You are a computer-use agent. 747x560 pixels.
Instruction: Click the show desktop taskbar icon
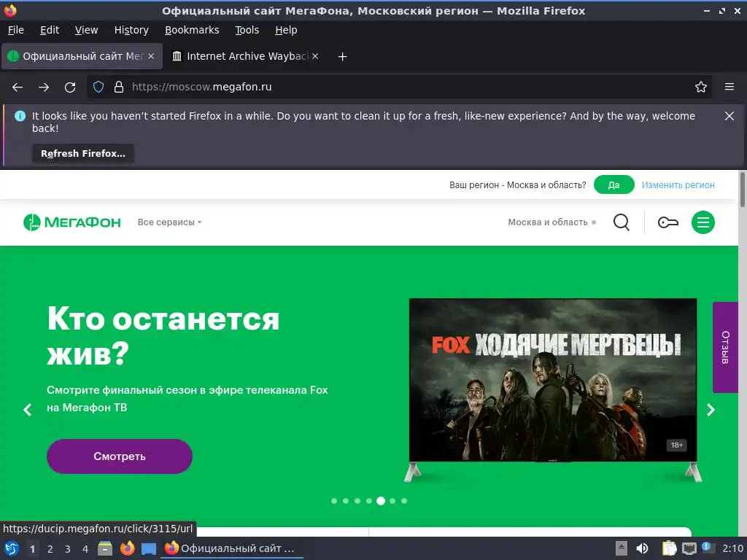point(149,549)
